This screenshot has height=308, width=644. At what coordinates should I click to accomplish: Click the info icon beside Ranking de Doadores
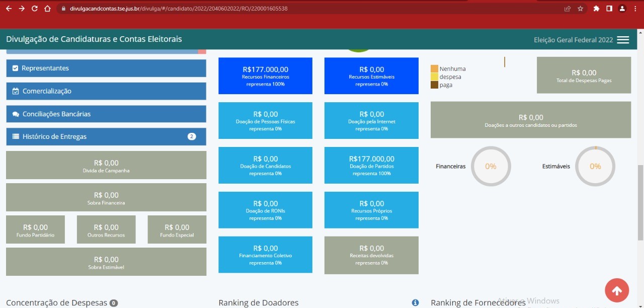(x=415, y=302)
